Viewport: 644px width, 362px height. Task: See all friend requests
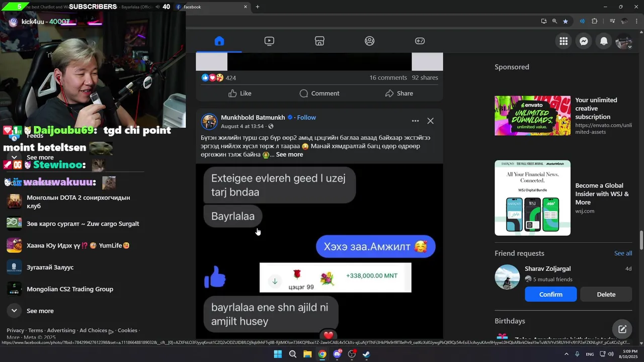623,253
